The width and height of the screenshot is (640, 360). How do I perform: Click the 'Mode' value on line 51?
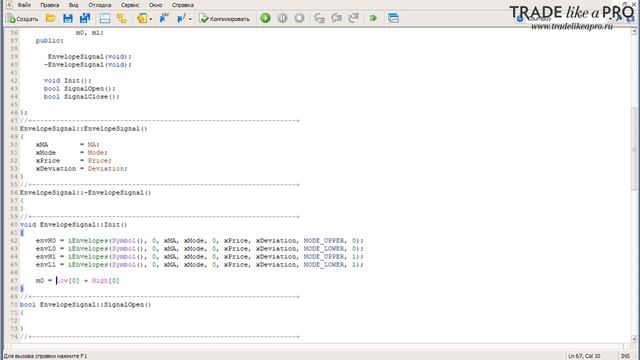pyautogui.click(x=96, y=153)
